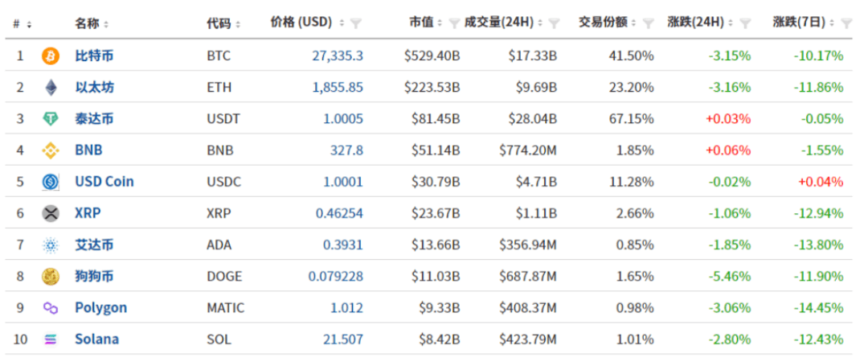Click the Polygon purple logo icon
This screenshot has width=868, height=358.
(51, 308)
